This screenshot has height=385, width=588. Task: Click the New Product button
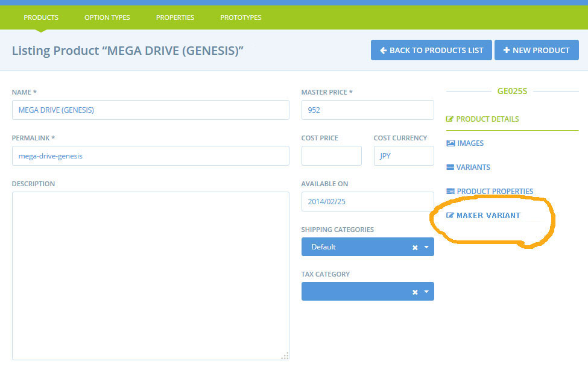pos(536,50)
